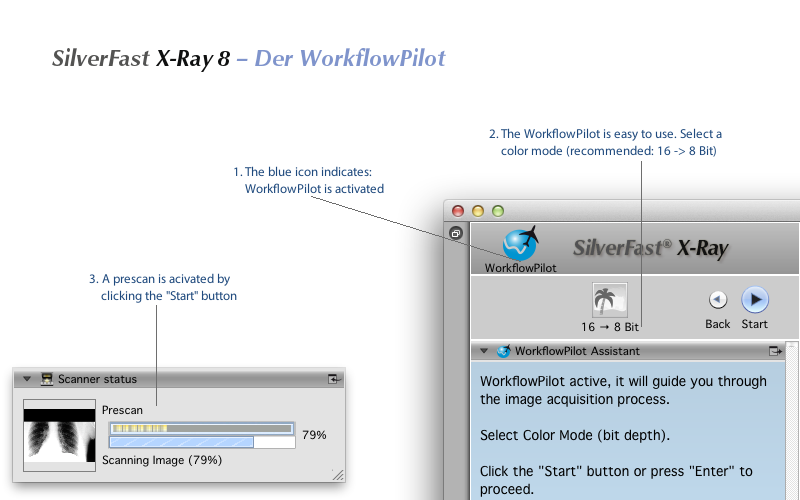Select the 16 → 8 Bit color mode icon
Viewport: 800px width, 500px height.
(x=609, y=301)
